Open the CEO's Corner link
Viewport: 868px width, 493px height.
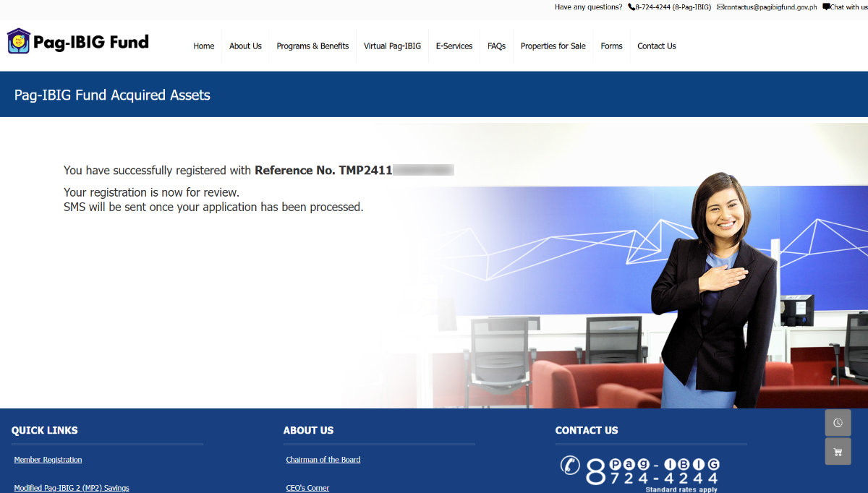tap(307, 488)
